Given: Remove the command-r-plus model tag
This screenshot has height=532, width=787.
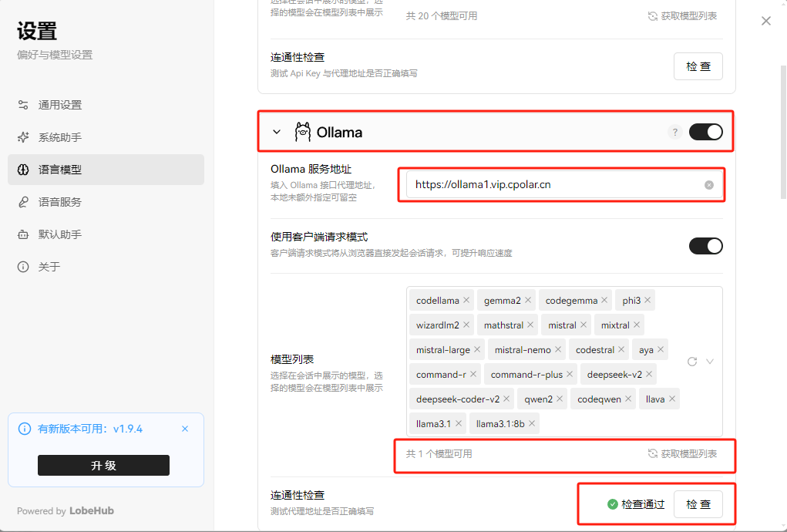Looking at the screenshot, I should coord(570,374).
